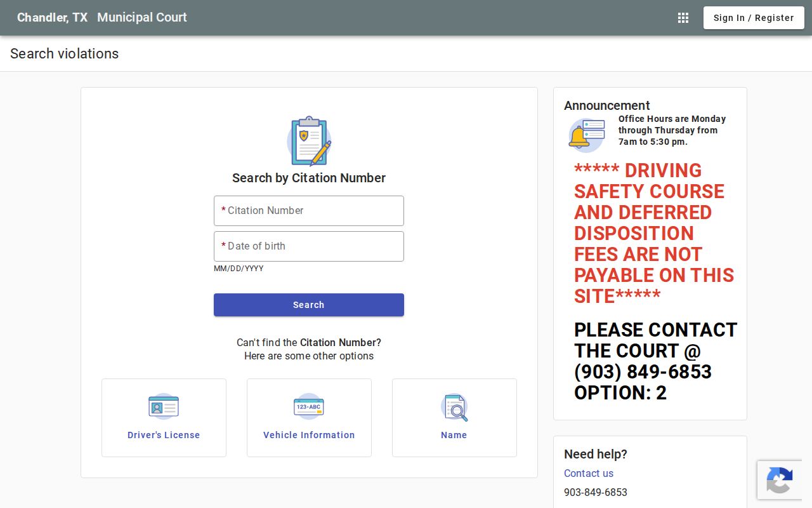Click the Please Contact The Court text
Screen dimensions: 812x508
click(655, 361)
